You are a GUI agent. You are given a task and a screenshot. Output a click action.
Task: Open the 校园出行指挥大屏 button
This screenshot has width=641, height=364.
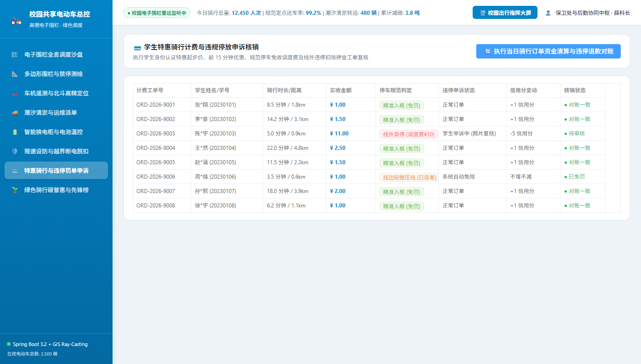(505, 13)
